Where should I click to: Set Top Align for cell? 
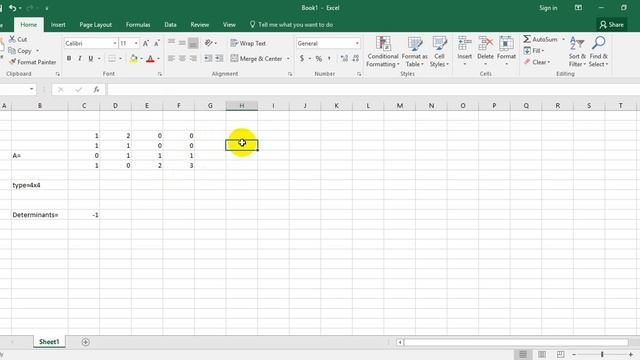coord(171,43)
